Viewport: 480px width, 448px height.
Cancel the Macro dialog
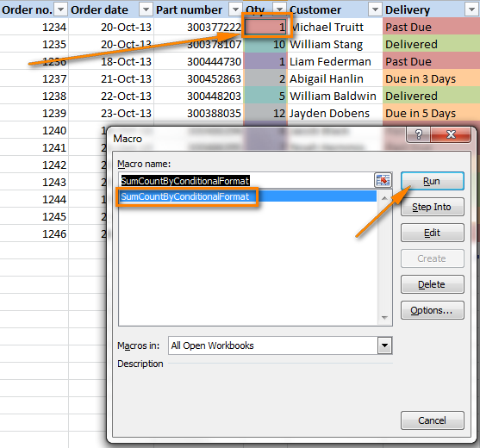coord(433,420)
